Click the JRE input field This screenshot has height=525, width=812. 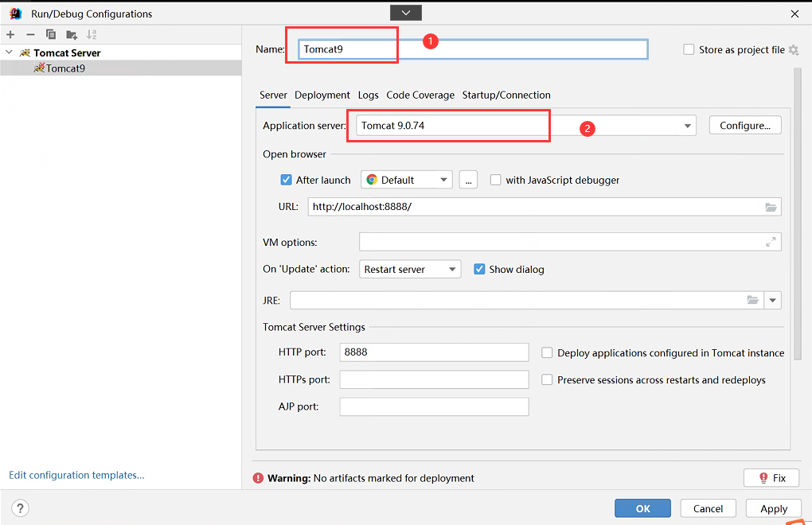(527, 300)
